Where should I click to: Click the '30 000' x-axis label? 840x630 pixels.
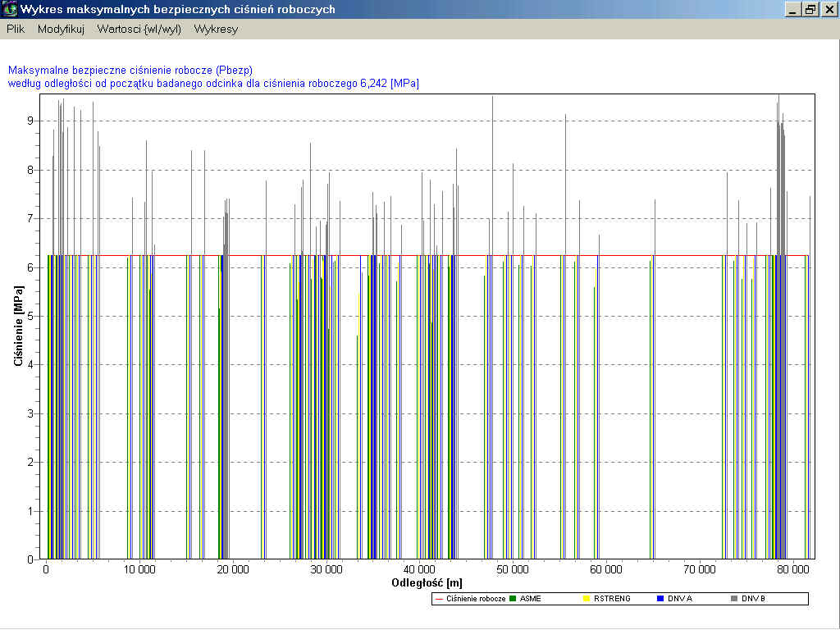tap(326, 569)
